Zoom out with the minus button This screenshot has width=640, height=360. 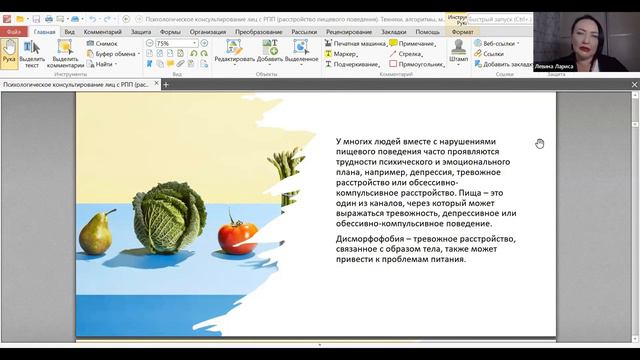(149, 43)
